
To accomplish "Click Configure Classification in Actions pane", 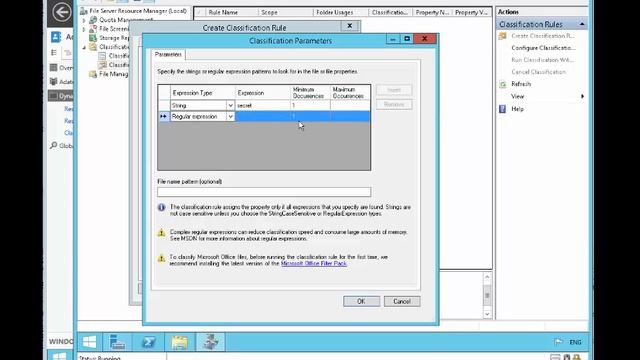I will coord(543,48).
